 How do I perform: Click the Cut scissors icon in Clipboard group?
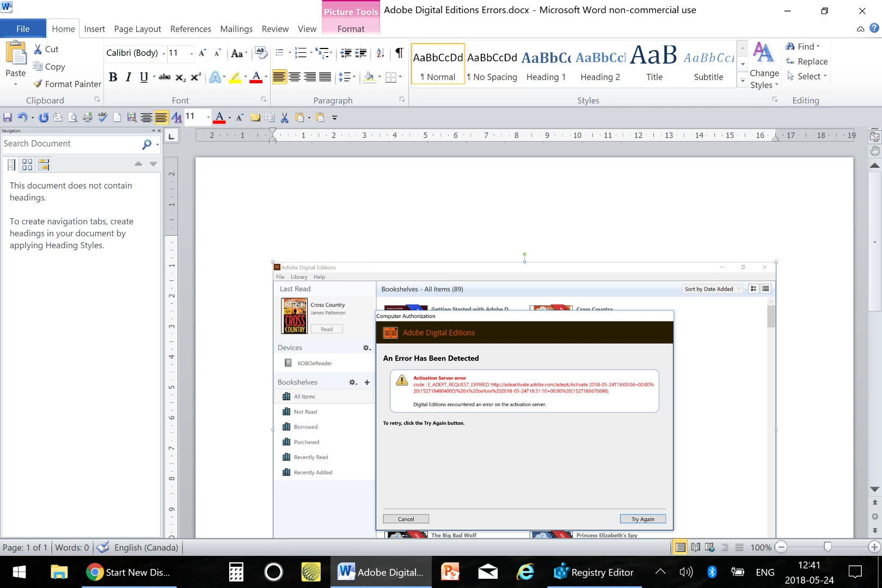38,50
